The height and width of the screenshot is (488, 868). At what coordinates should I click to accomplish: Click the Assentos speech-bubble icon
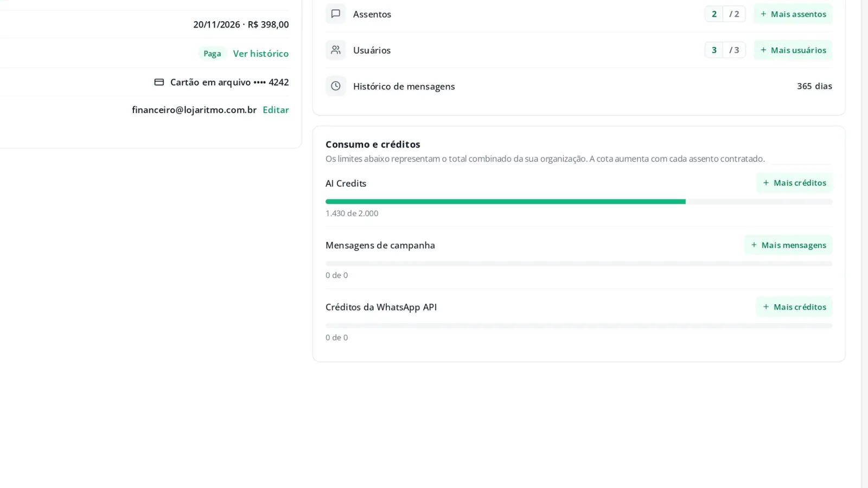point(336,14)
